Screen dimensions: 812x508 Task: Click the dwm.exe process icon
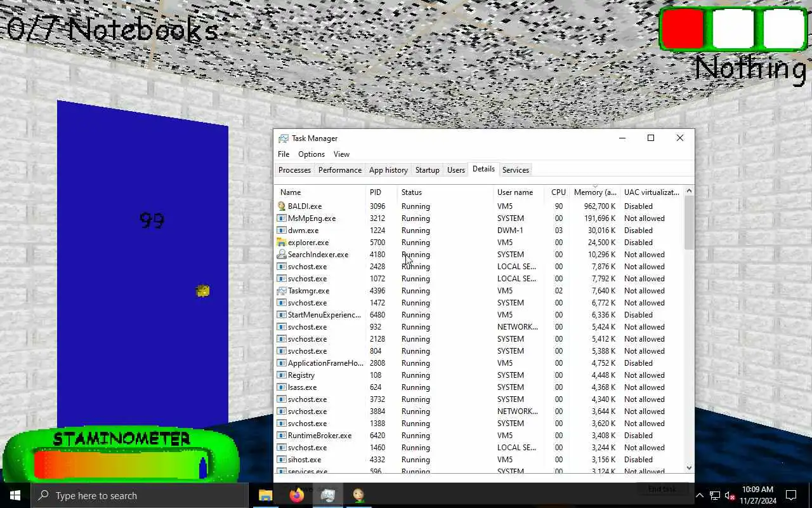click(282, 231)
